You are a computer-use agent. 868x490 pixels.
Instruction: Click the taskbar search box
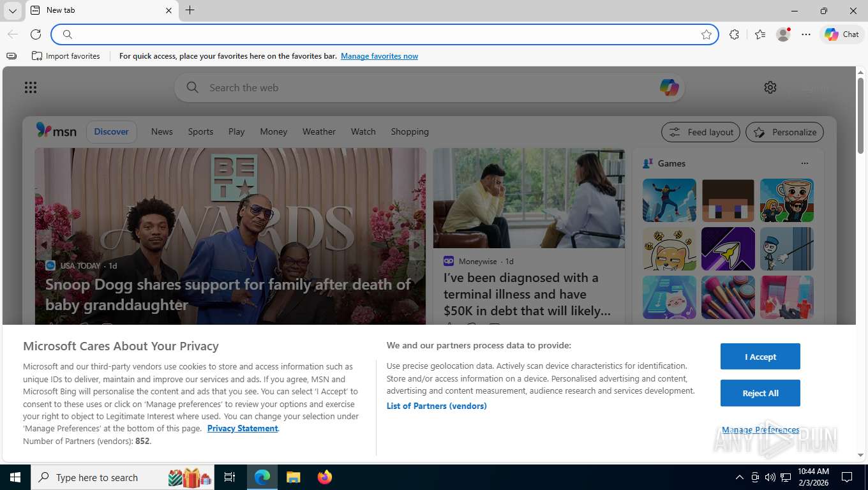coord(123,477)
